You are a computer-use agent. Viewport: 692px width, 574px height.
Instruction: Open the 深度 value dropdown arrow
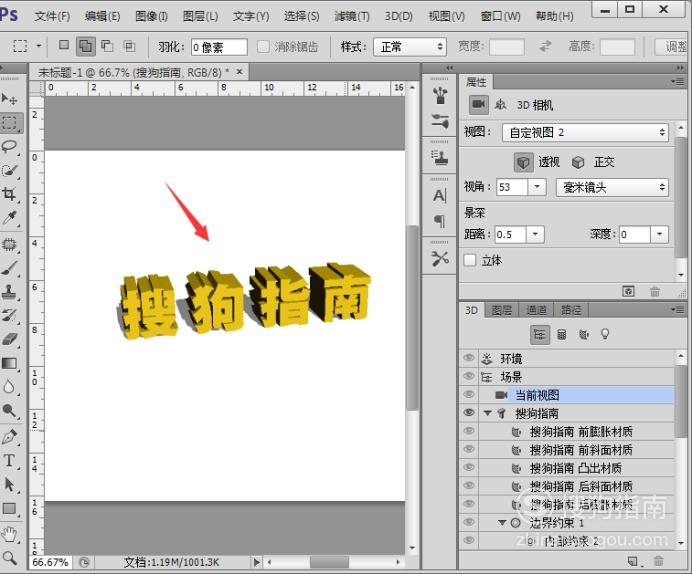pyautogui.click(x=659, y=234)
